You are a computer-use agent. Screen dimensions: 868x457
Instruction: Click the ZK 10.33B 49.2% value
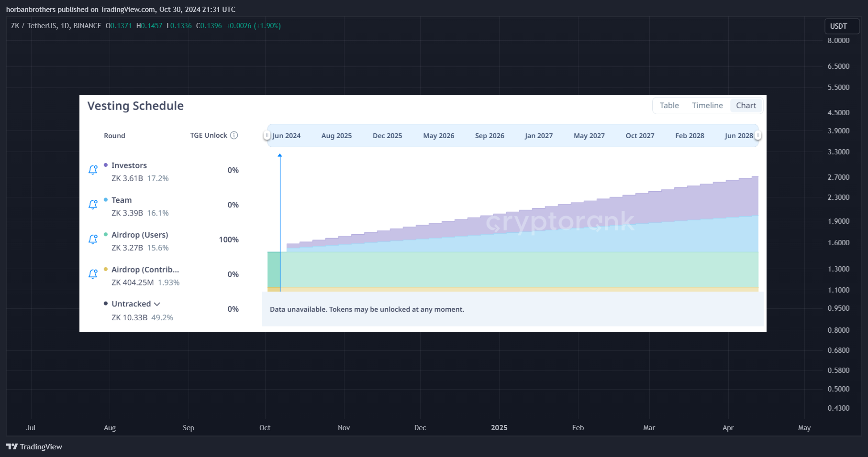tap(142, 317)
